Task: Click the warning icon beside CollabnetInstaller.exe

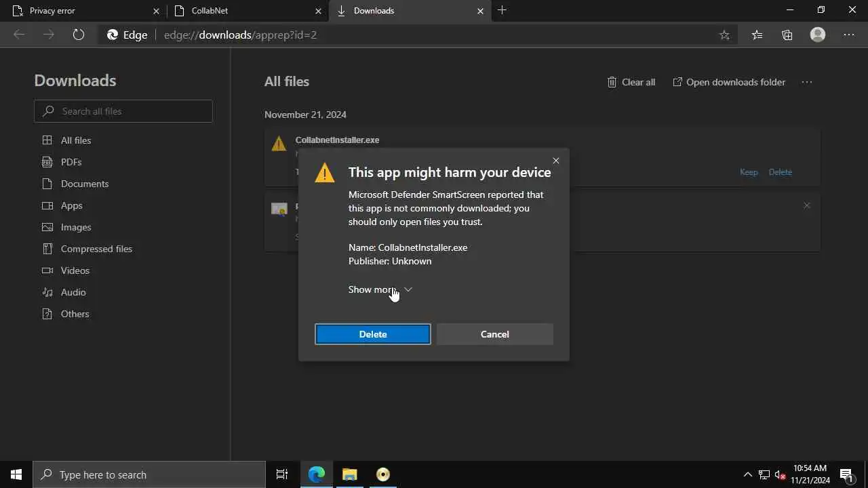Action: point(279,144)
